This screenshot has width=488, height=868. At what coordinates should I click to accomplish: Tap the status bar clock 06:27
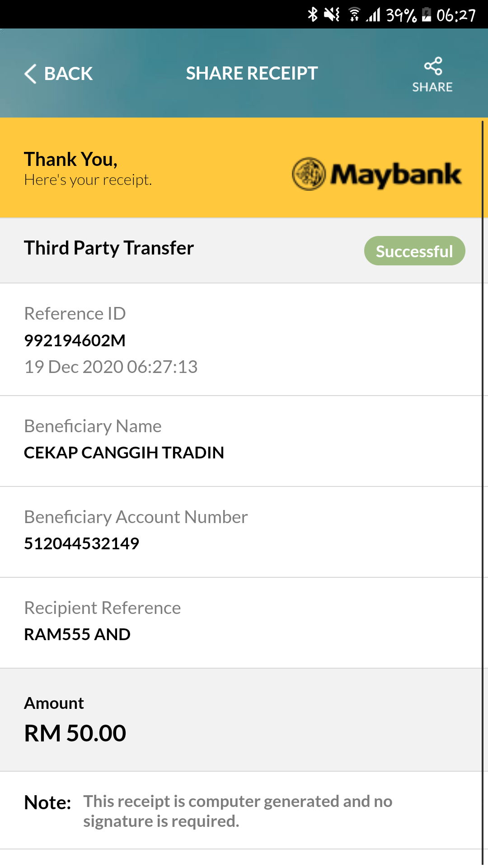point(456,15)
